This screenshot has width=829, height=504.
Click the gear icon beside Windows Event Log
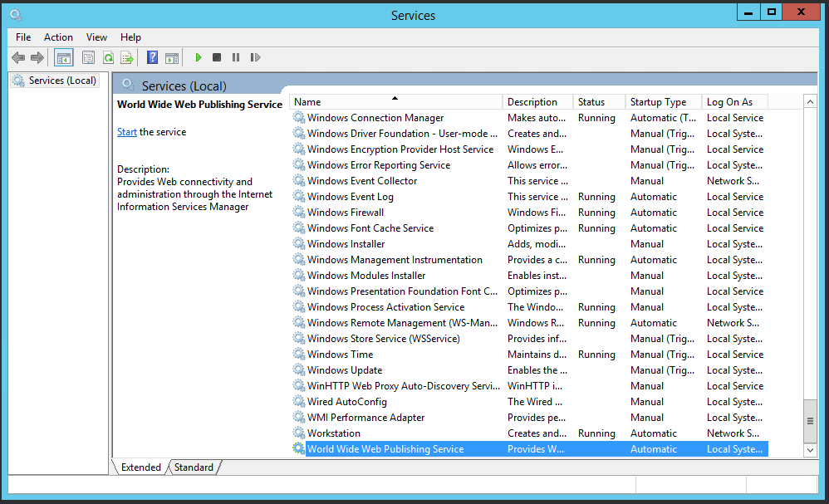pyautogui.click(x=299, y=196)
